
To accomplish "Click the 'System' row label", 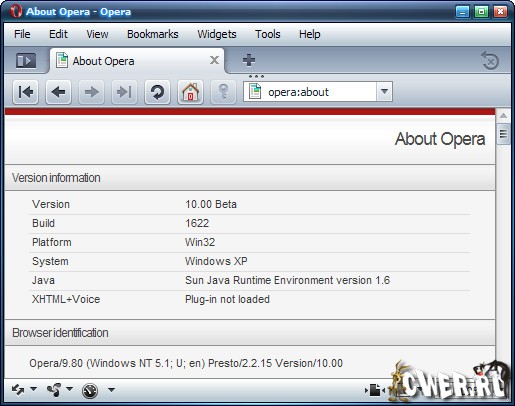I will tap(50, 261).
